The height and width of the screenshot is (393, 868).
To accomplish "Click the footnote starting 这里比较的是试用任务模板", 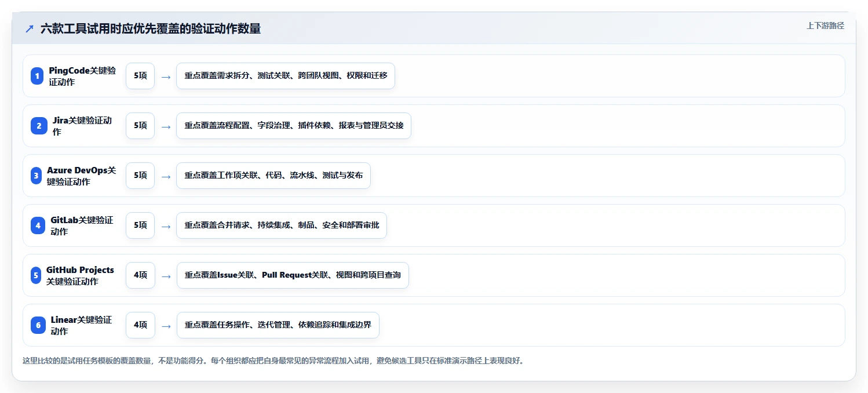I will click(273, 361).
